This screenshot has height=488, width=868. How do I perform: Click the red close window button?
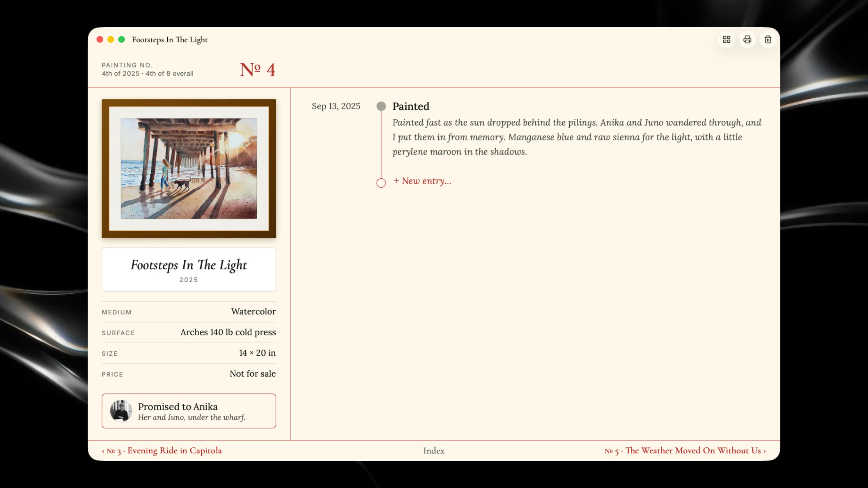(x=100, y=39)
